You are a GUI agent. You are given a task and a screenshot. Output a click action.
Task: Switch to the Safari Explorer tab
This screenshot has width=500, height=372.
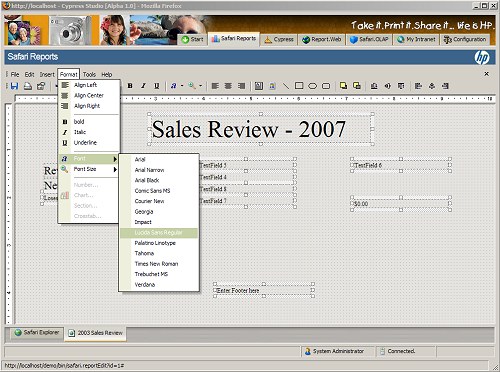click(x=36, y=332)
